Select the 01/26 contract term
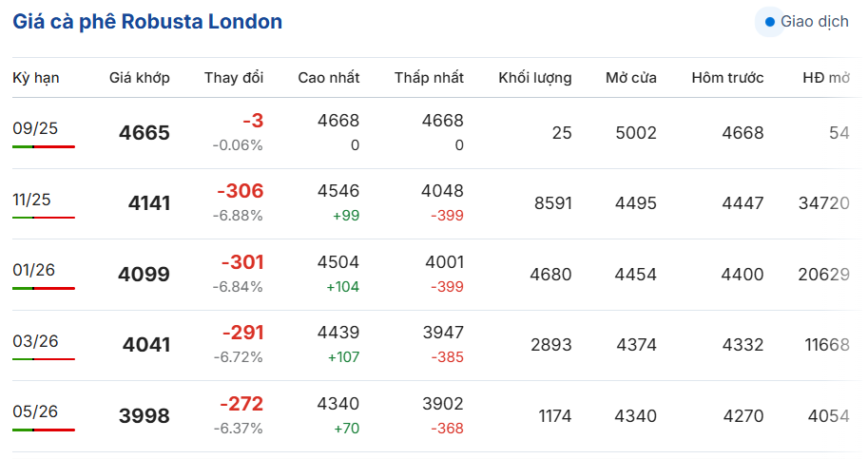 coord(33,270)
